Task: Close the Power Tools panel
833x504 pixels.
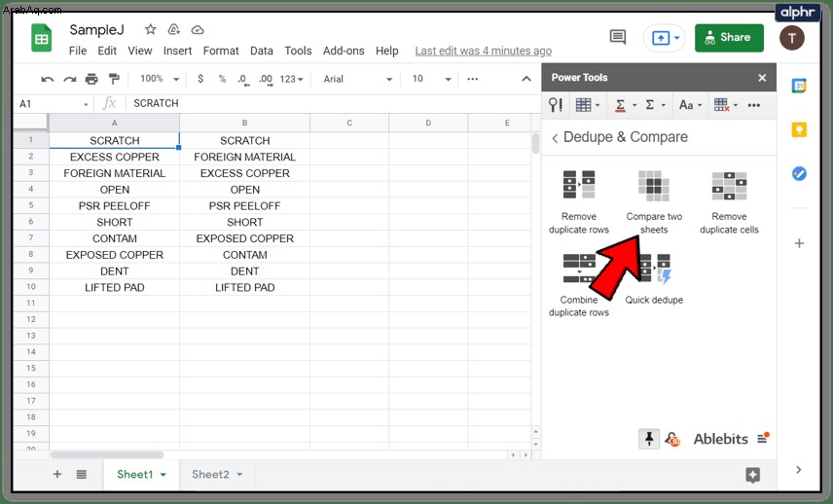Action: 762,78
